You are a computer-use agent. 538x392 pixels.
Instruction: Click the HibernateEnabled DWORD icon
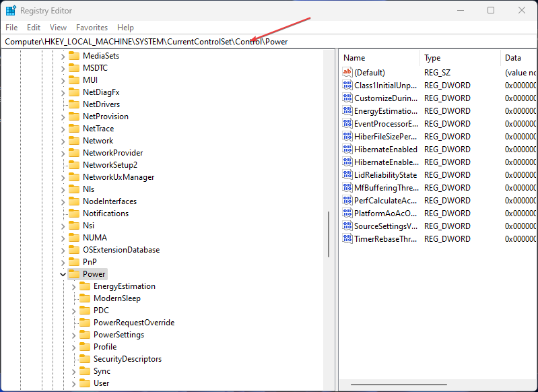coord(347,149)
